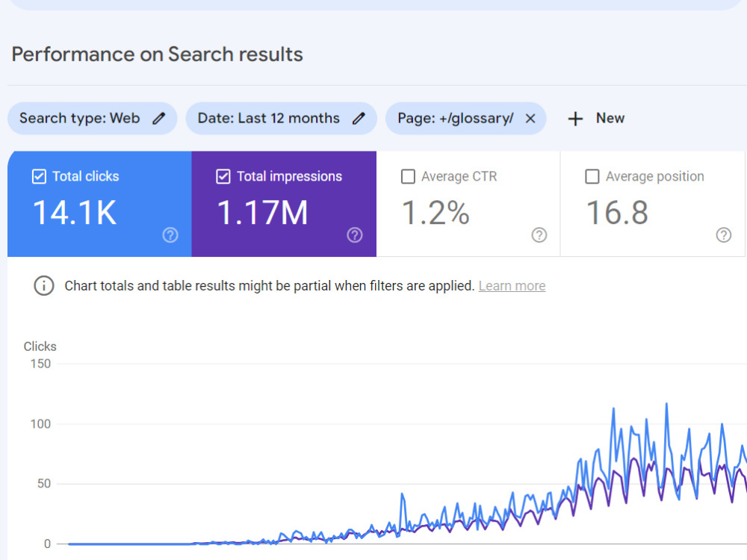Select the Average position 16.8 card
The image size is (747, 560).
(653, 204)
